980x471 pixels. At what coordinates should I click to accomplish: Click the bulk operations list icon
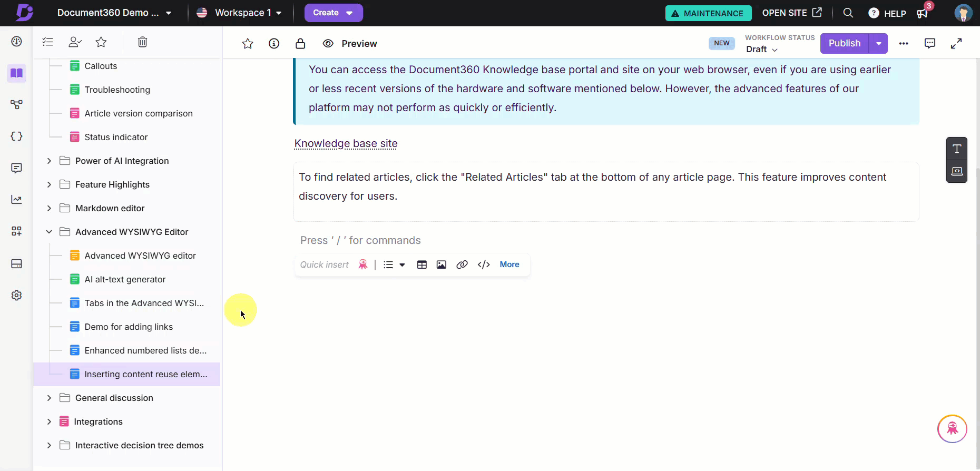point(48,42)
